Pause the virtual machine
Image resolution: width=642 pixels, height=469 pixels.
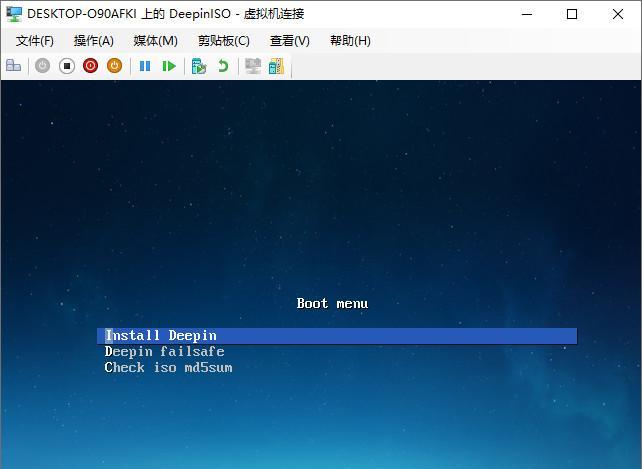click(x=145, y=66)
